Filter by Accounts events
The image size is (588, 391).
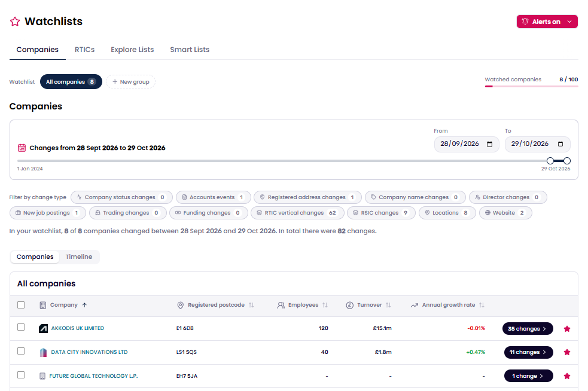pos(214,197)
